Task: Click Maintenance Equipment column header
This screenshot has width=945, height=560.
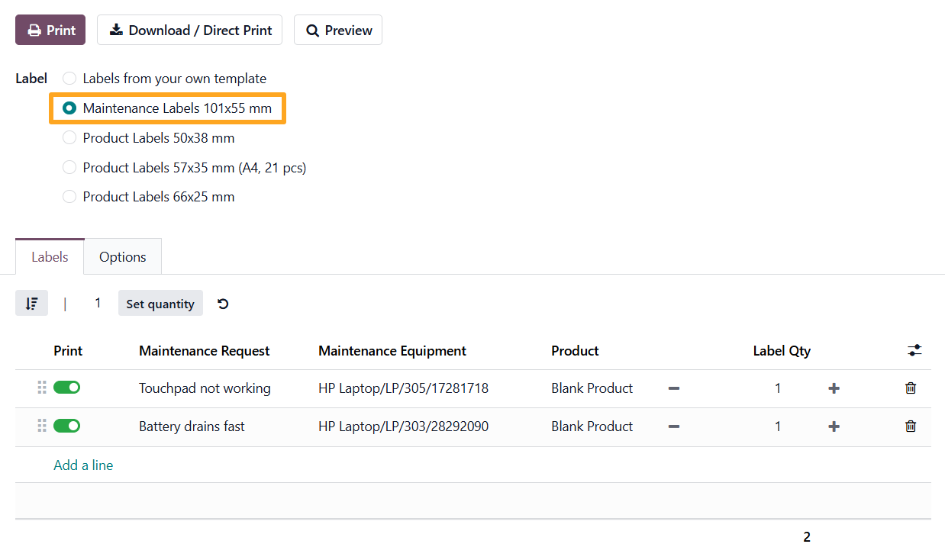Action: 392,351
